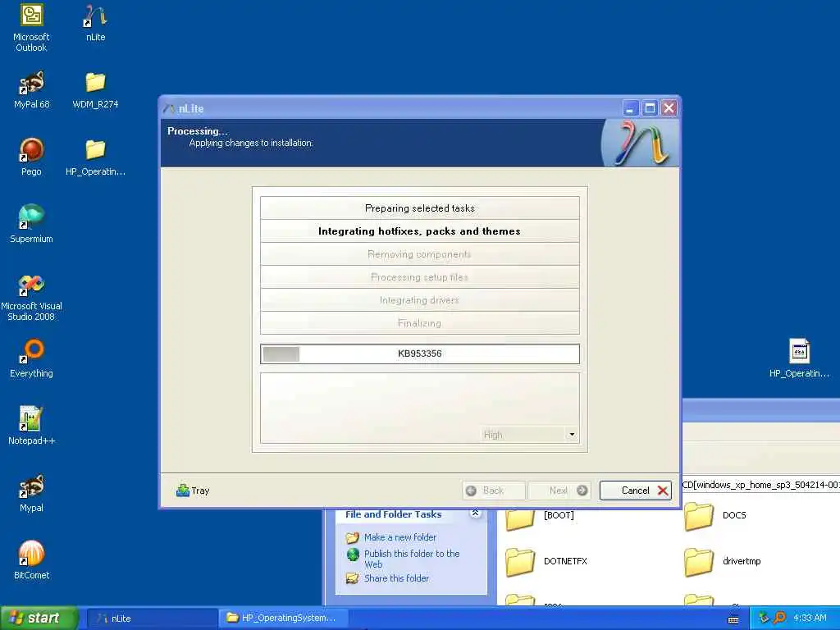Image resolution: width=840 pixels, height=630 pixels.
Task: Select the DOTNETFX folder in Explorer
Action: [x=546, y=561]
